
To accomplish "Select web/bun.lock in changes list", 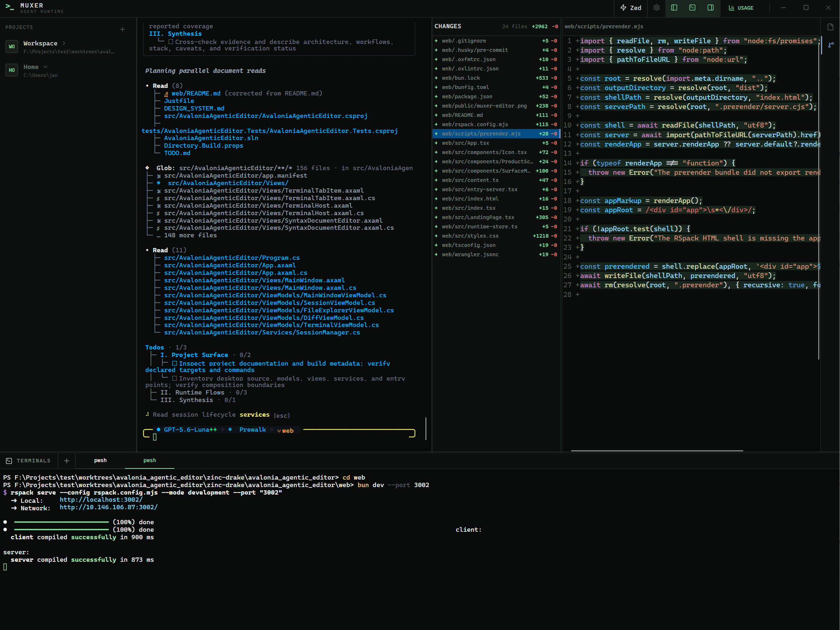I will tap(496, 78).
